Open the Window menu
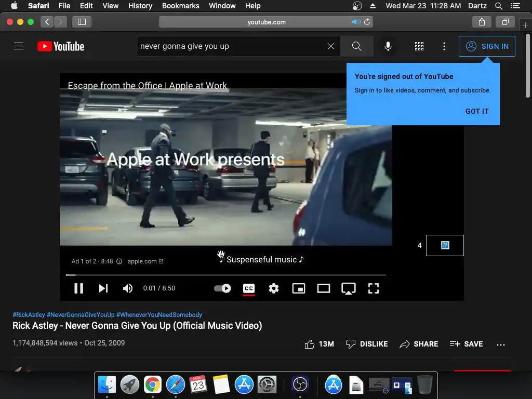Screen dimensions: 532x399 [x=222, y=6]
